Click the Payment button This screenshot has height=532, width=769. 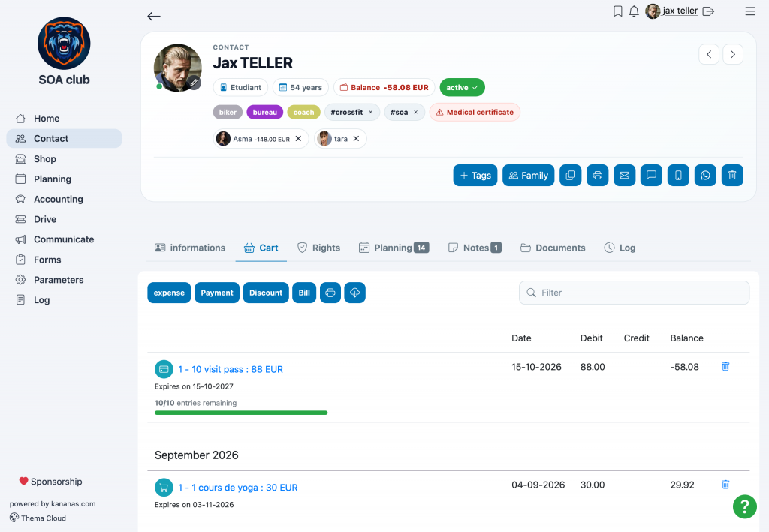[217, 293]
